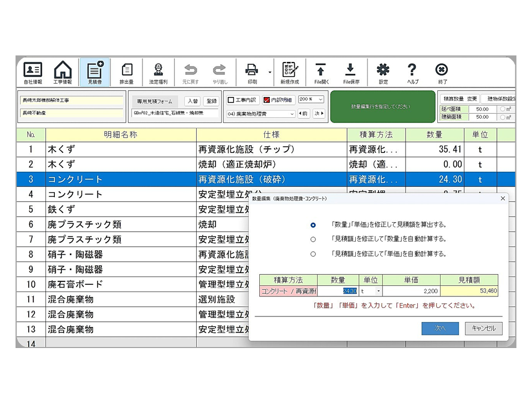Click the File開く upload icon
The width and height of the screenshot is (532, 399).
[321, 73]
